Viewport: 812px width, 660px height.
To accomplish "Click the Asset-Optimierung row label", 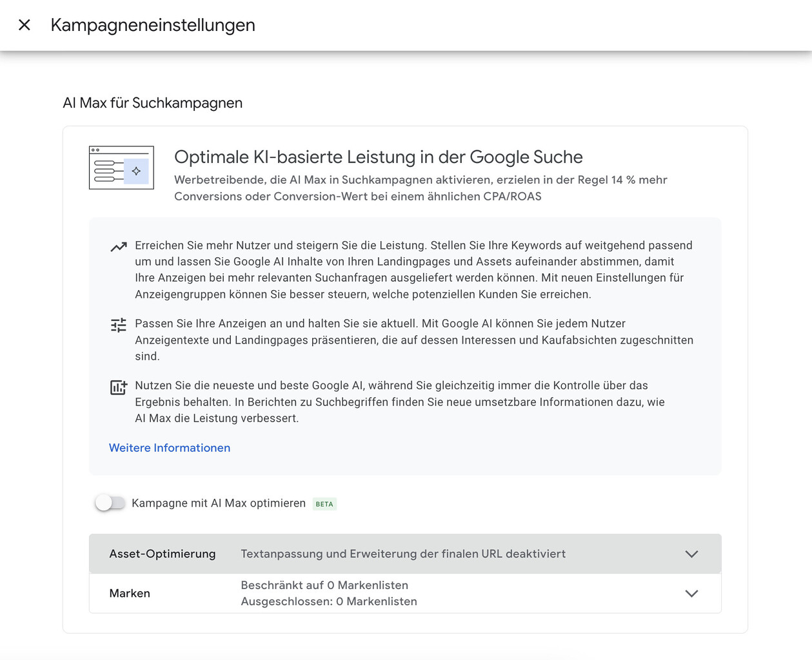I will click(163, 554).
